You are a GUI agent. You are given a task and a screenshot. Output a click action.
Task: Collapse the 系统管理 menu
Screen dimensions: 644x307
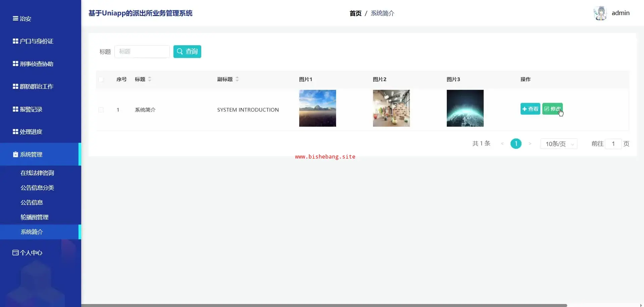point(40,154)
